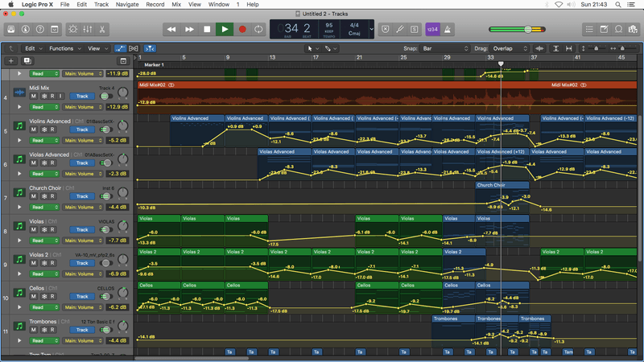The width and height of the screenshot is (644, 362).
Task: Open the Editors scissors icon
Action: 102,29
